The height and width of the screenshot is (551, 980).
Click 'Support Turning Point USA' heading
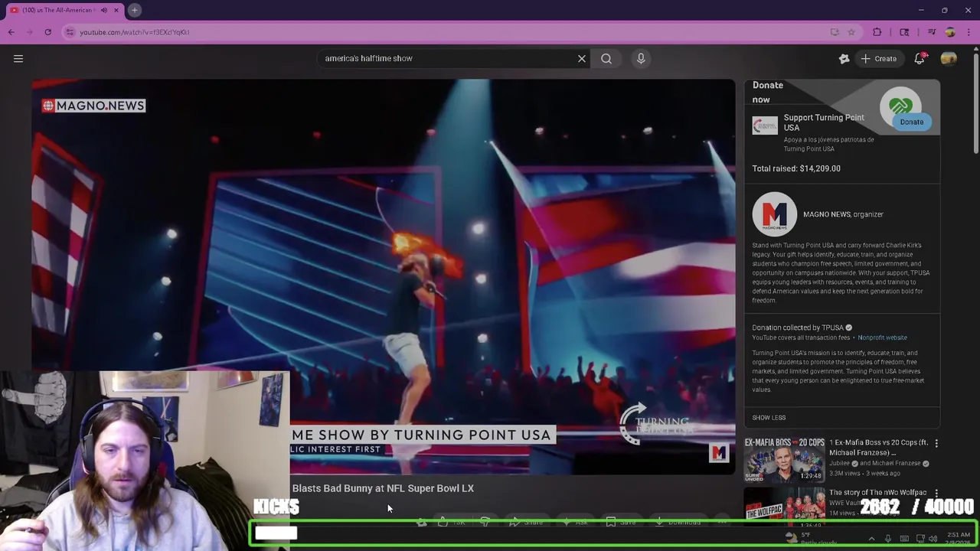824,122
